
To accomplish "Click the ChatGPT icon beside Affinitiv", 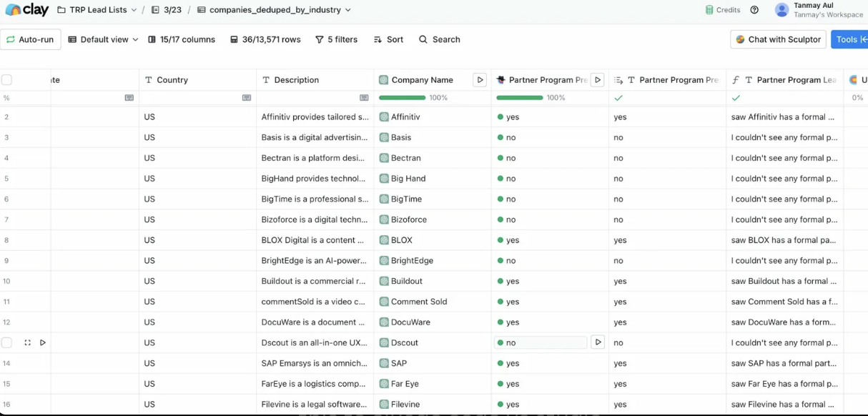I will [x=384, y=117].
